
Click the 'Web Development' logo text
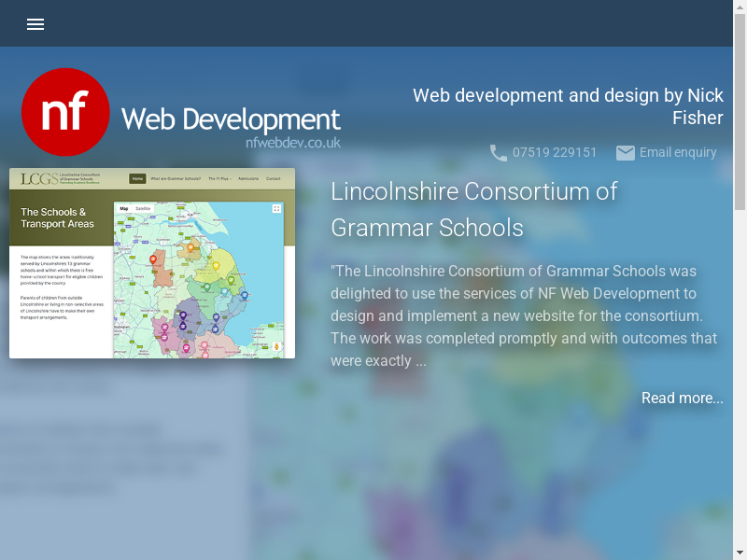click(x=231, y=119)
